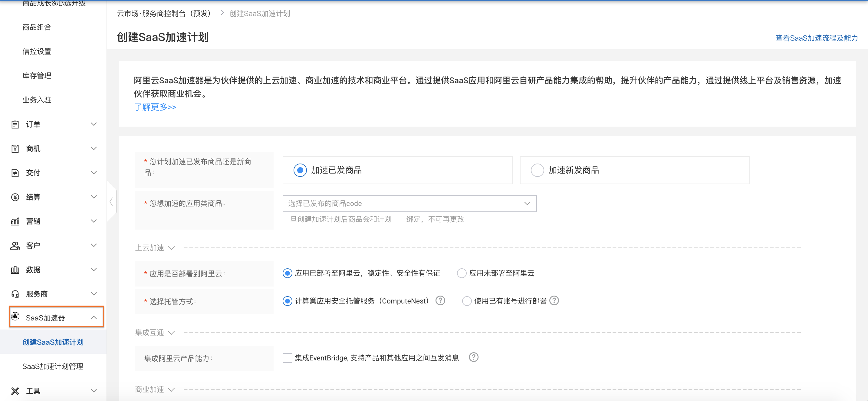The height and width of the screenshot is (401, 868).
Task: Click the 数据 data bar-chart icon
Action: pyautogui.click(x=15, y=270)
